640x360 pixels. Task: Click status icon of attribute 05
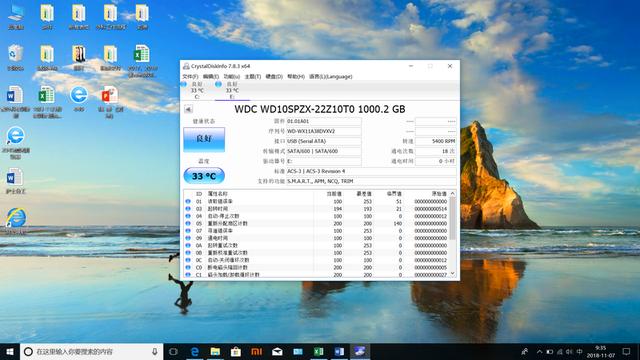[188, 223]
